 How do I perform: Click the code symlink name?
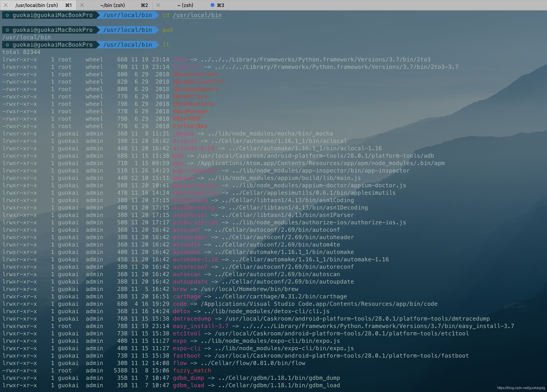coord(180,304)
